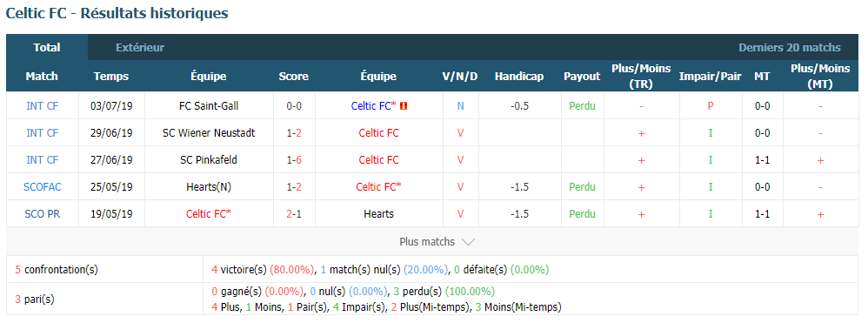
Task: Click the Handicap column header
Action: click(519, 77)
